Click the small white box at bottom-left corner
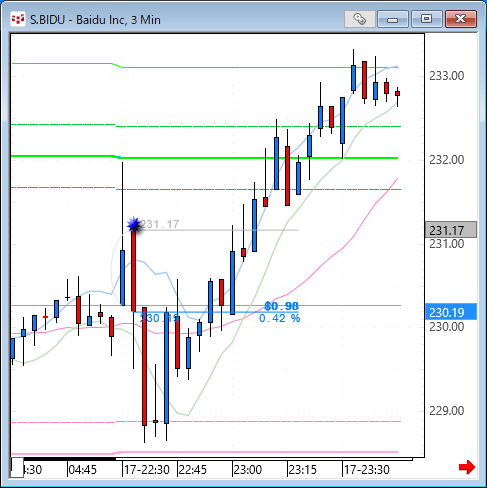487x488 pixels. coord(17,468)
